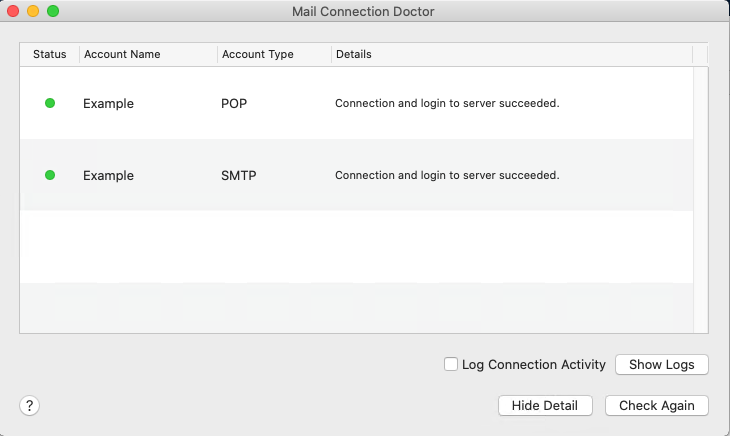Minimize the window with the yellow button

point(33,11)
